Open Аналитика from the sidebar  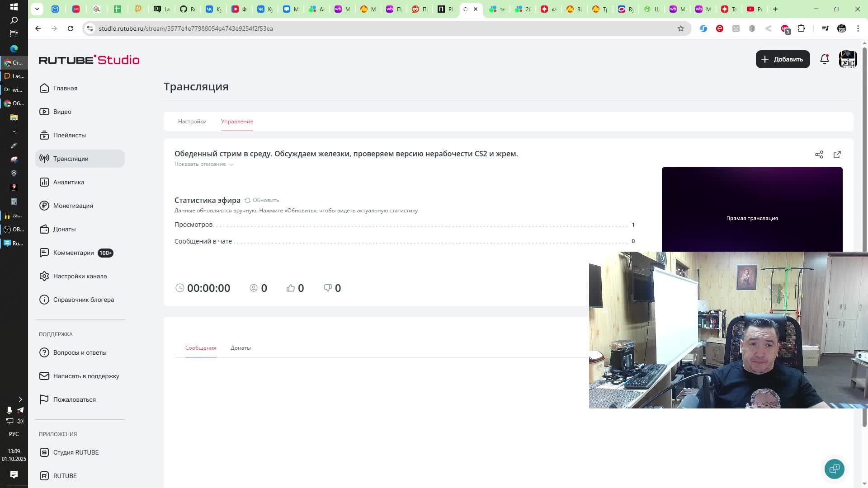[x=68, y=182]
